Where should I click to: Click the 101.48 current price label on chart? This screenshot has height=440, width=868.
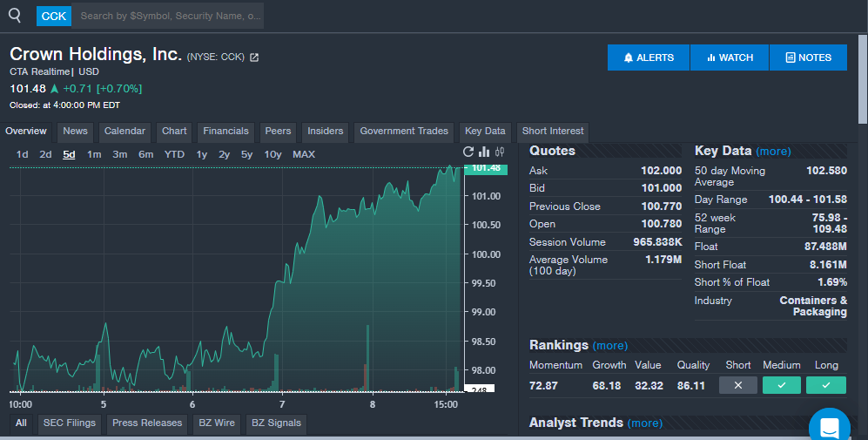[x=486, y=168]
